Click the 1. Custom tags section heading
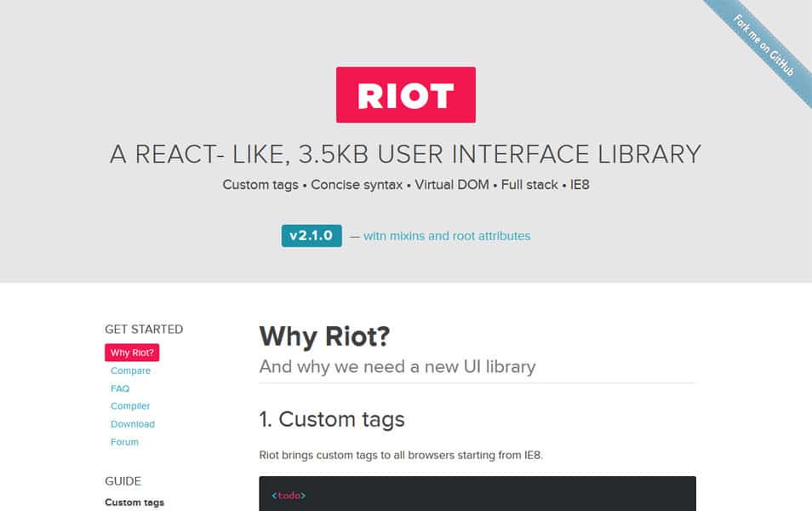The width and height of the screenshot is (812, 511). 332,419
